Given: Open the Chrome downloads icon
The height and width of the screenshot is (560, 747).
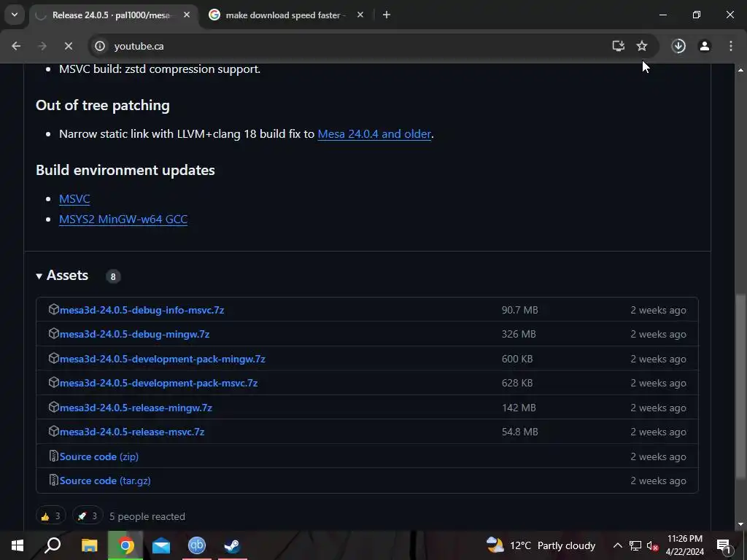Looking at the screenshot, I should pyautogui.click(x=678, y=46).
